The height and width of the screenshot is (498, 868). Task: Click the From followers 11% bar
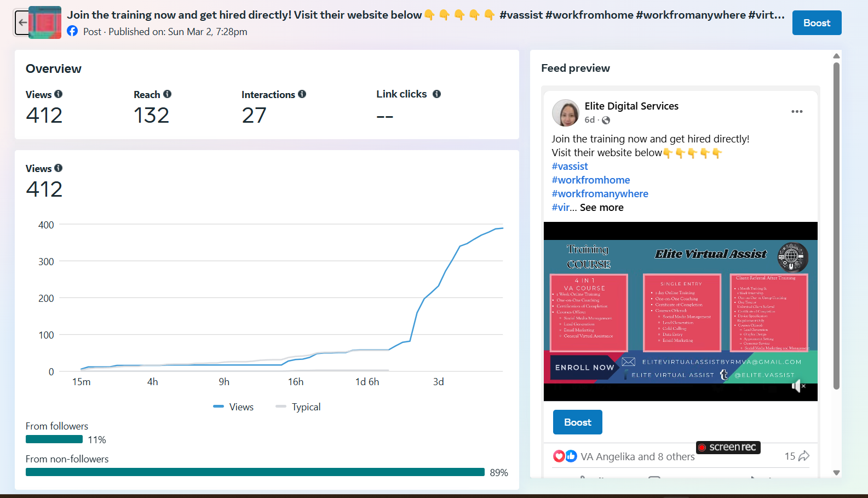54,439
